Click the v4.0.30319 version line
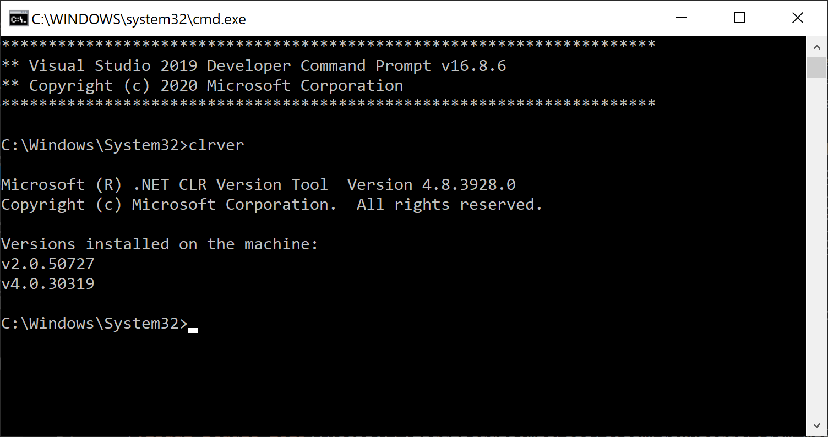The width and height of the screenshot is (828, 437). [49, 284]
